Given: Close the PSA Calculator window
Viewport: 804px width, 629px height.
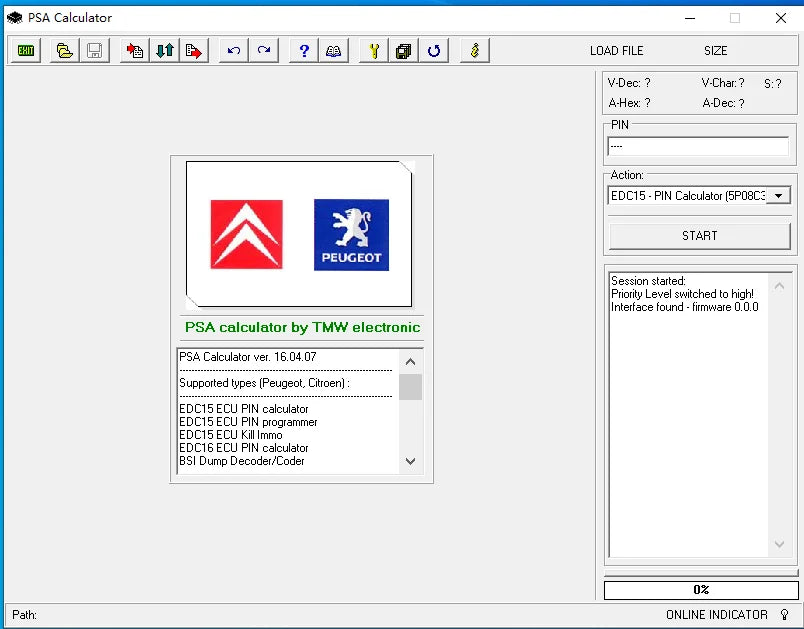Looking at the screenshot, I should (x=781, y=18).
